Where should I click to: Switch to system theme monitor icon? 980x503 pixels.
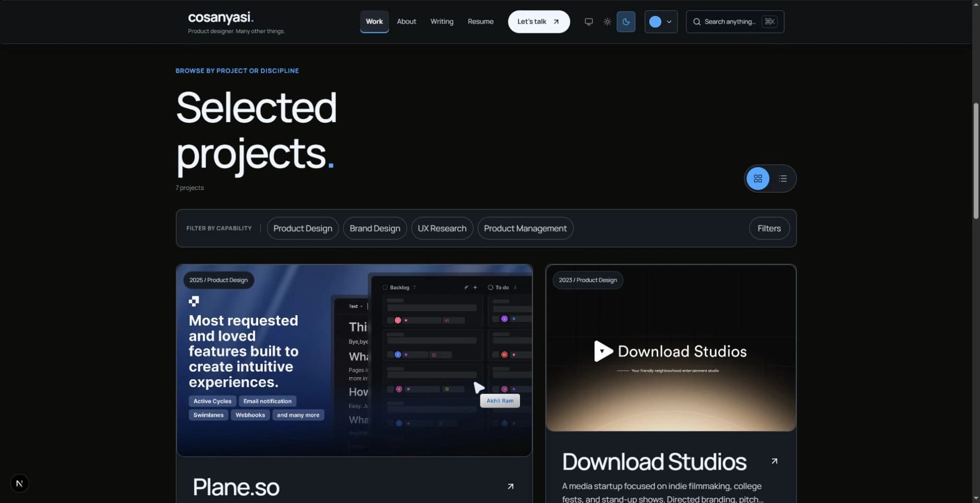pos(588,22)
